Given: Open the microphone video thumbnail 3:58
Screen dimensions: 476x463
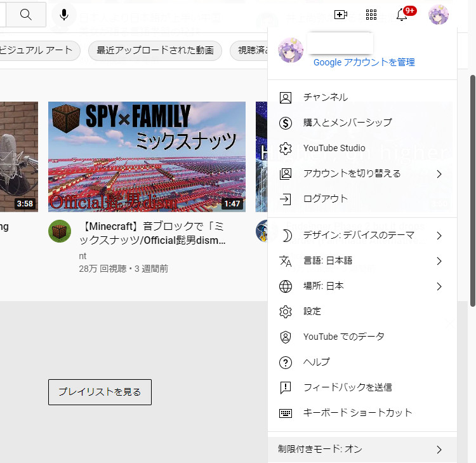Looking at the screenshot, I should point(19,157).
